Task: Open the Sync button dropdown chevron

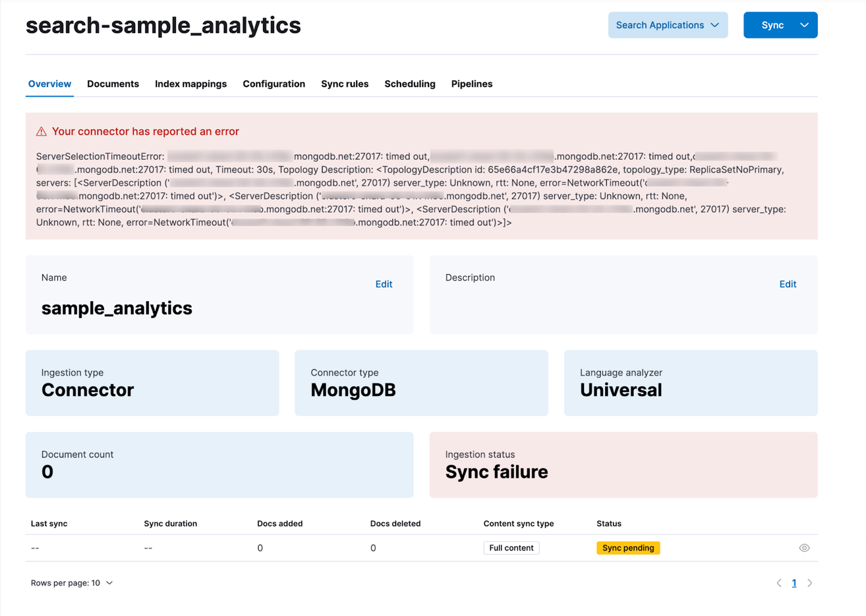Action: click(x=805, y=25)
